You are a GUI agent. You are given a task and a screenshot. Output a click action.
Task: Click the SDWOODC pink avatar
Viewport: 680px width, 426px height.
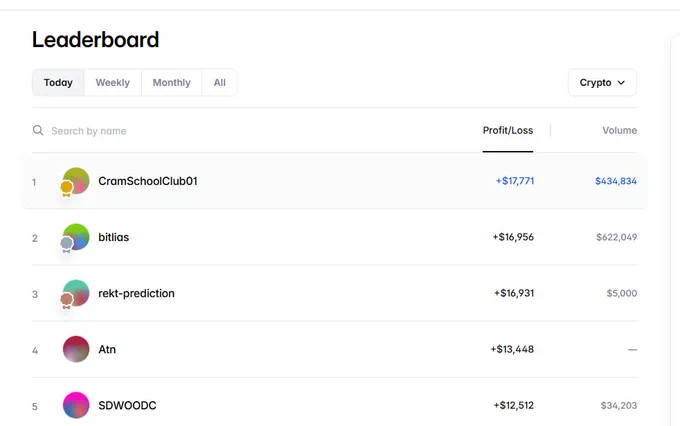(x=76, y=405)
